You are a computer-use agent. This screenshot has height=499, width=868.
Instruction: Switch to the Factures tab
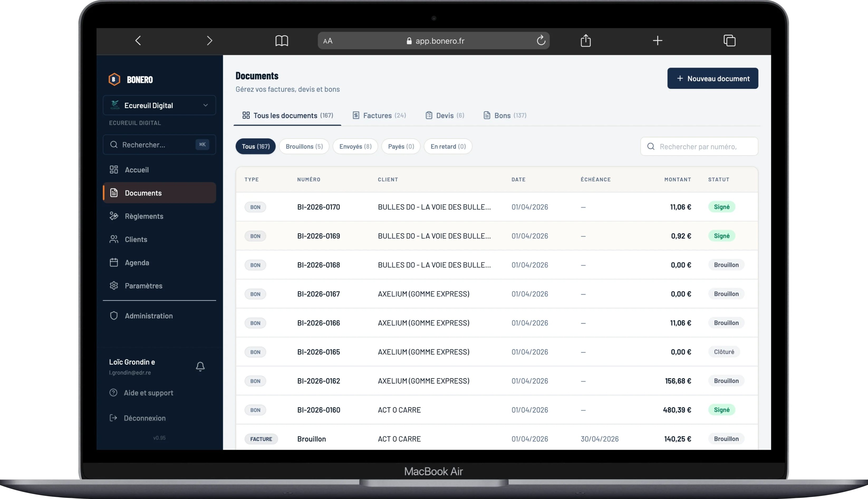379,116
